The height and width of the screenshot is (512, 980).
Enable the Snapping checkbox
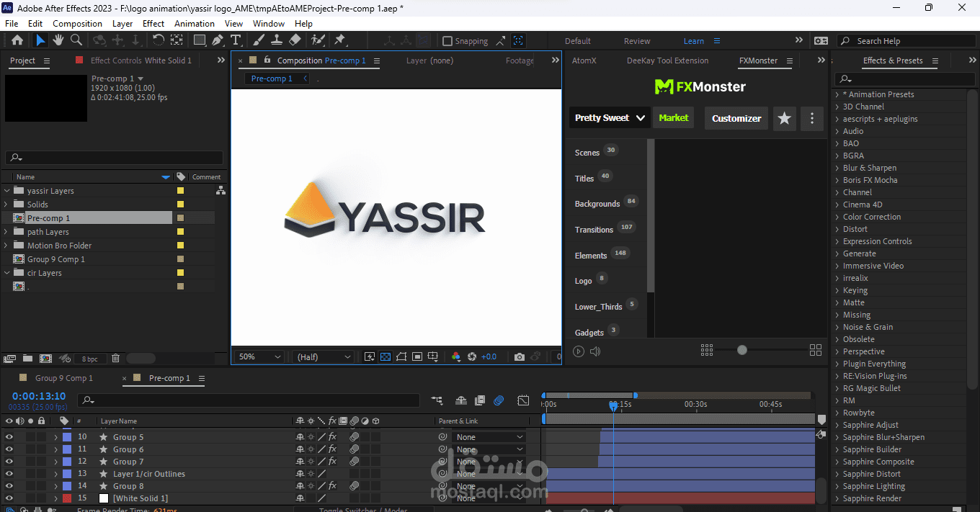point(447,41)
